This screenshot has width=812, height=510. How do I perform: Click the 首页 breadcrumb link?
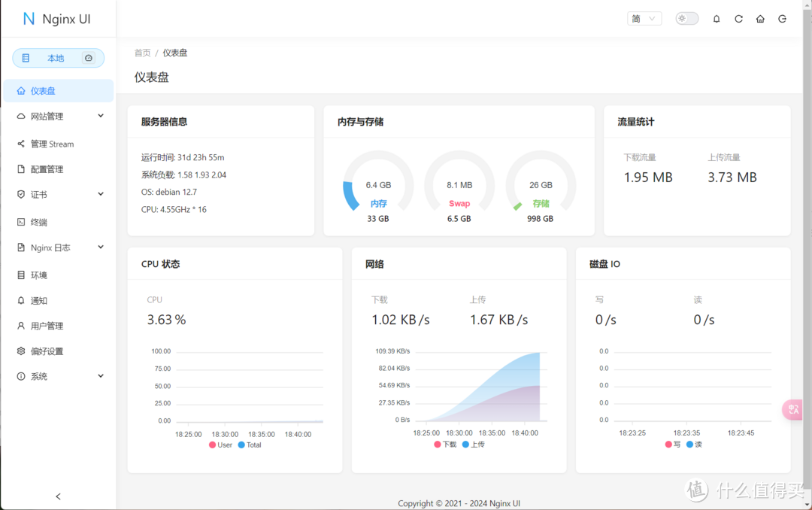[x=142, y=53]
